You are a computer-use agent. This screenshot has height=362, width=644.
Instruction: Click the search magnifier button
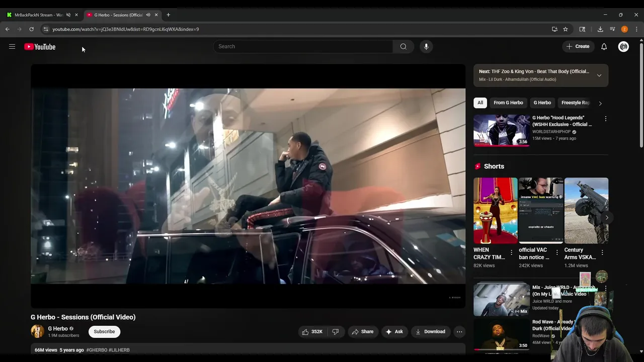point(403,46)
